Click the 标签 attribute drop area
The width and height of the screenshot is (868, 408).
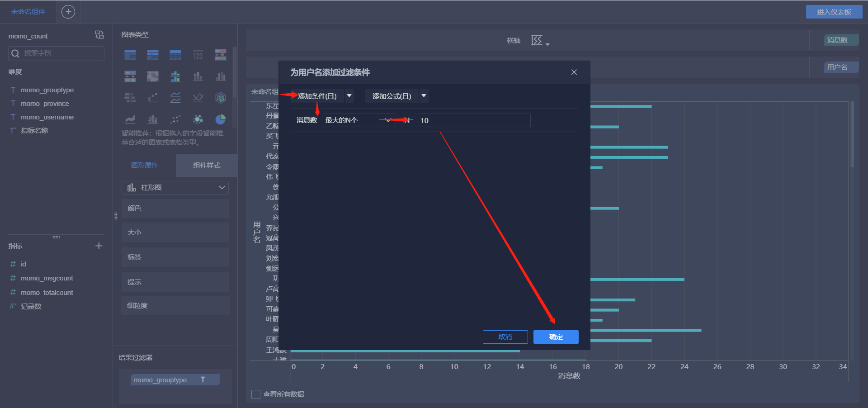175,257
